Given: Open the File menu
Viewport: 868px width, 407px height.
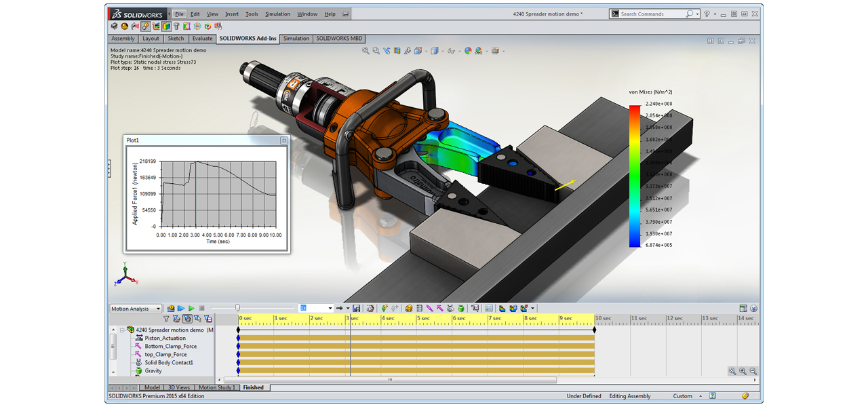Looking at the screenshot, I should (179, 14).
